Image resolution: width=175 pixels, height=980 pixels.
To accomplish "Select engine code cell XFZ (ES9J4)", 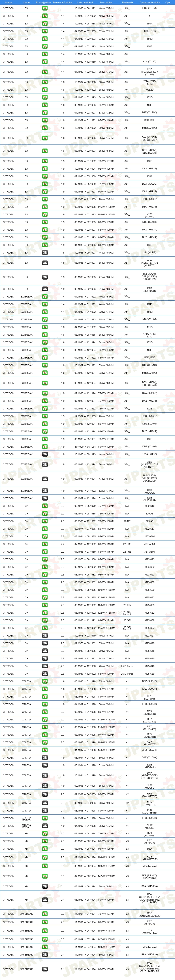I will click(149, 750).
